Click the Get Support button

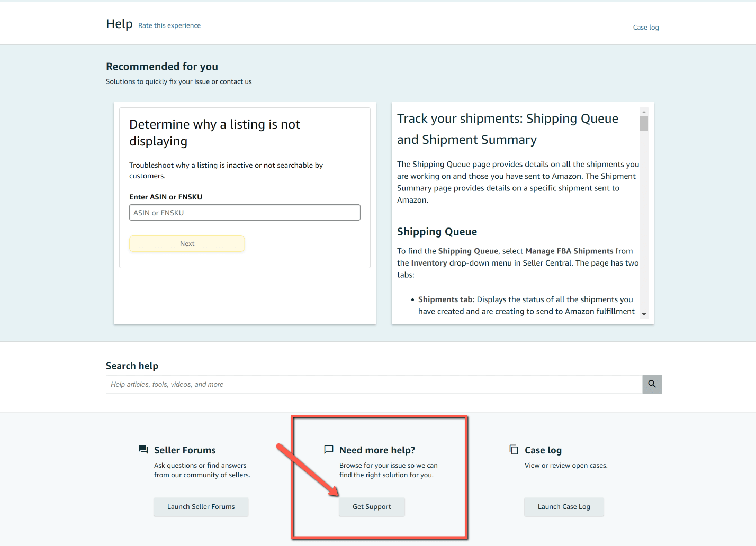(372, 507)
